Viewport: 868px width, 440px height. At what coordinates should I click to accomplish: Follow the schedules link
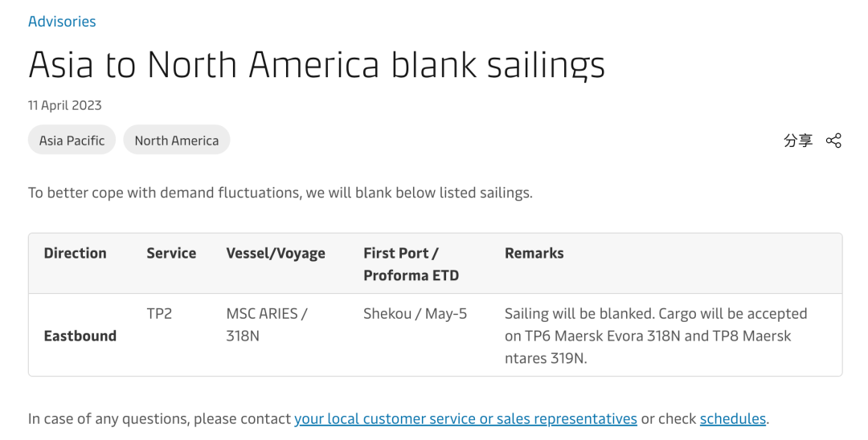[x=733, y=418]
